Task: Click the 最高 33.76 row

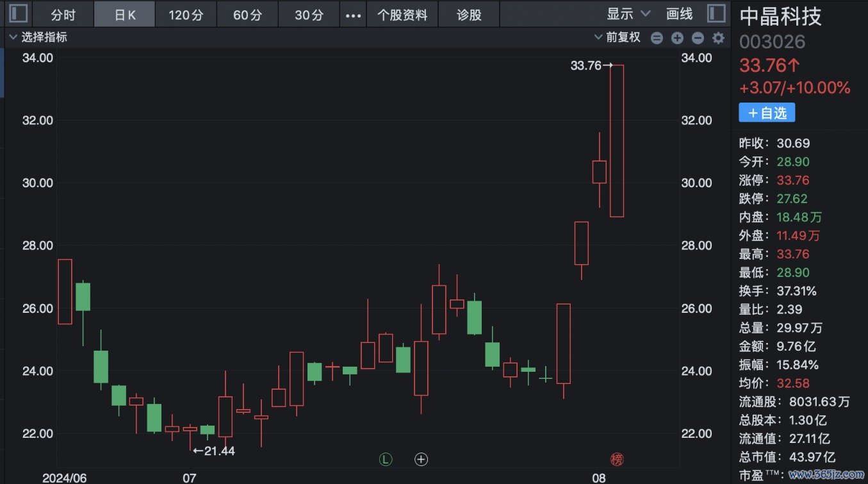Action: point(774,255)
